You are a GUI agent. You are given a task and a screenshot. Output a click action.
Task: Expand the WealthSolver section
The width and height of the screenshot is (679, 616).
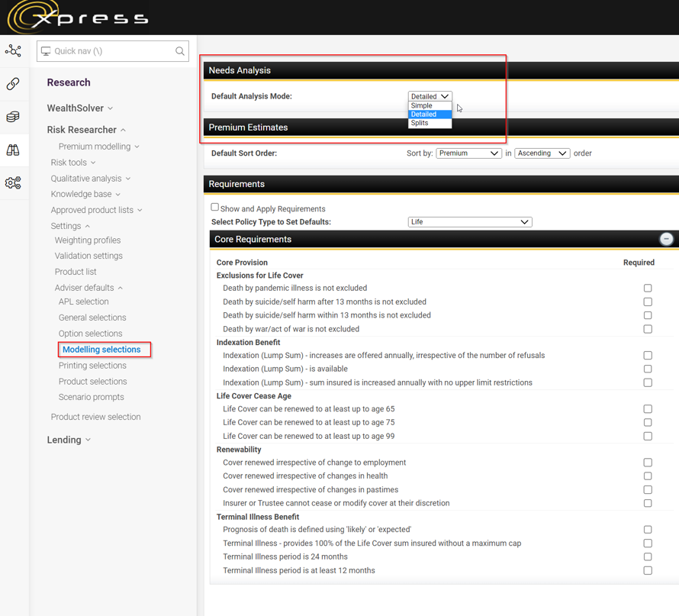79,108
